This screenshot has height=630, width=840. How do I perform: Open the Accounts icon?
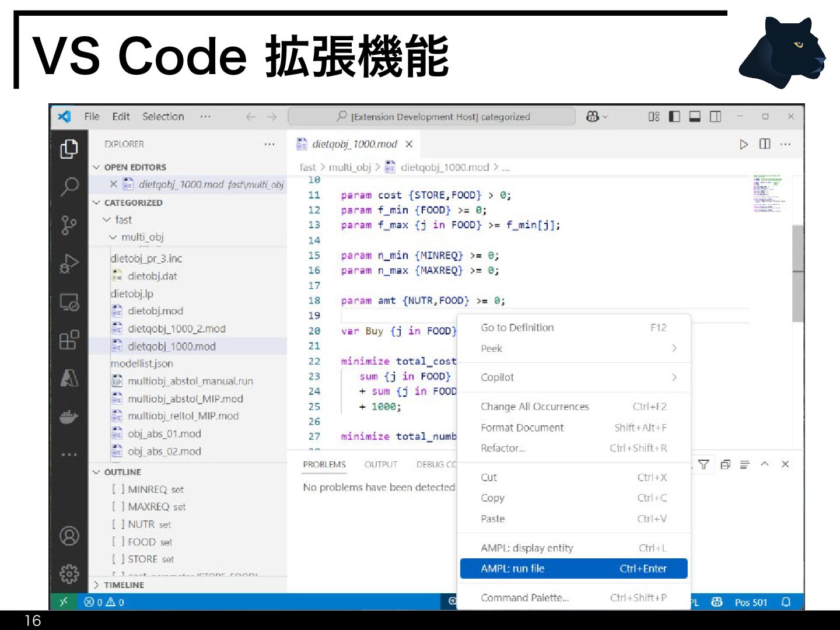click(x=69, y=535)
